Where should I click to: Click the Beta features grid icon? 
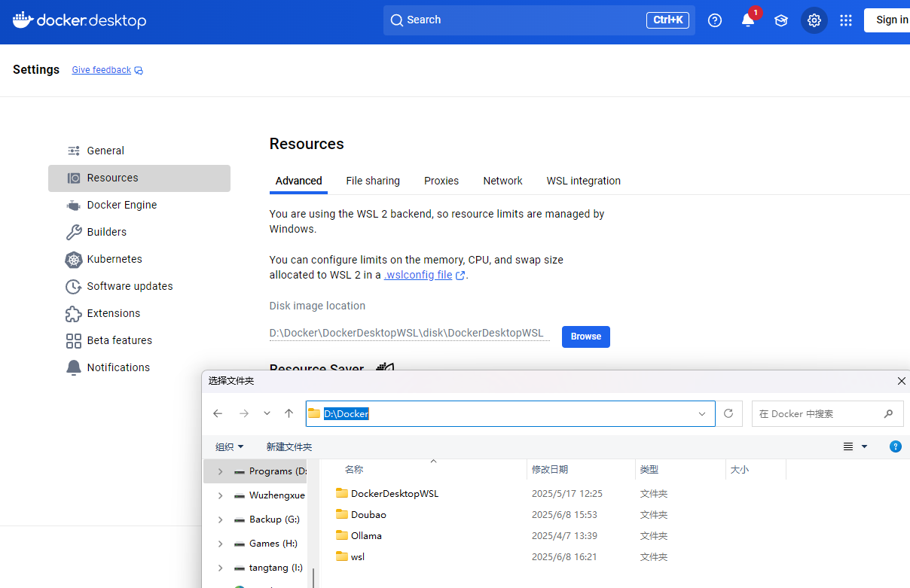click(x=74, y=341)
